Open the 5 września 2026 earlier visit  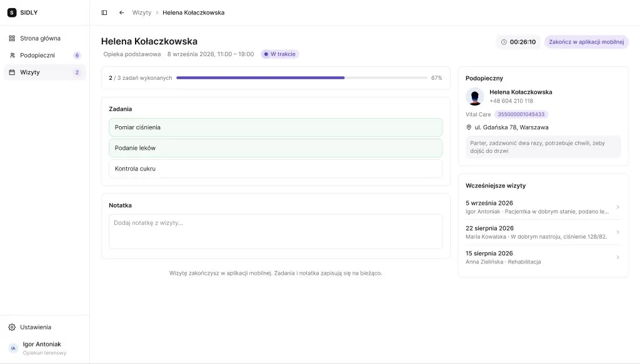click(543, 207)
